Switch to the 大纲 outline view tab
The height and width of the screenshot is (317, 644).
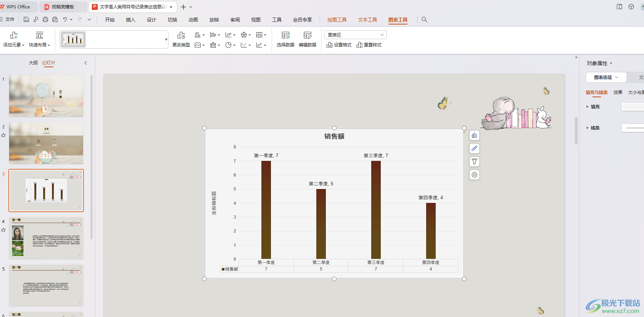33,63
